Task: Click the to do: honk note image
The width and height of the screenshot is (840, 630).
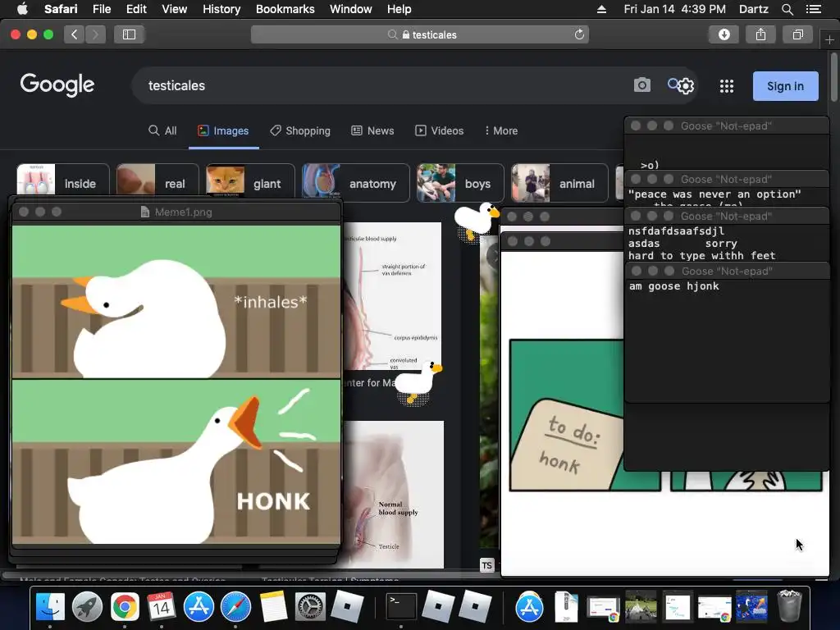Action: point(568,444)
